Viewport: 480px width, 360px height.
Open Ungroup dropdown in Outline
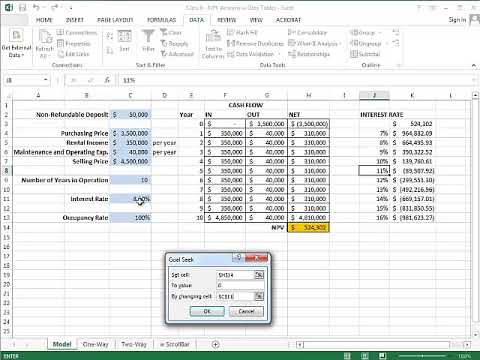click(369, 43)
